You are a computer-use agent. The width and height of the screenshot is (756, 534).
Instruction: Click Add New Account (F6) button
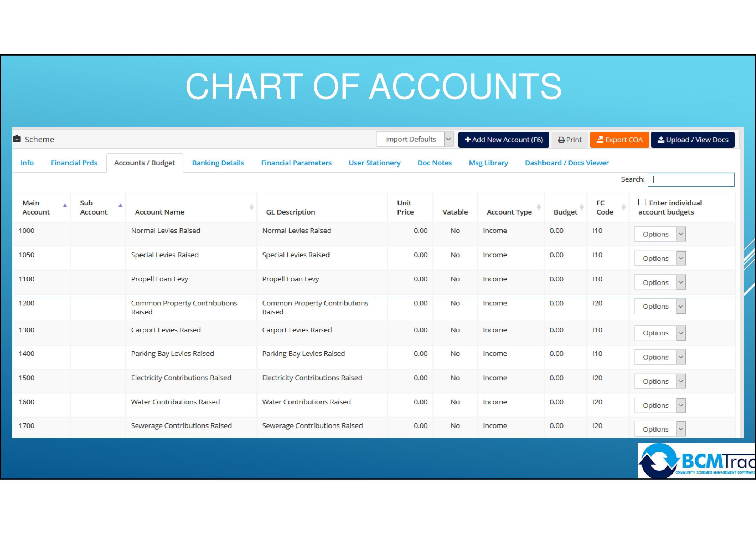tap(503, 140)
